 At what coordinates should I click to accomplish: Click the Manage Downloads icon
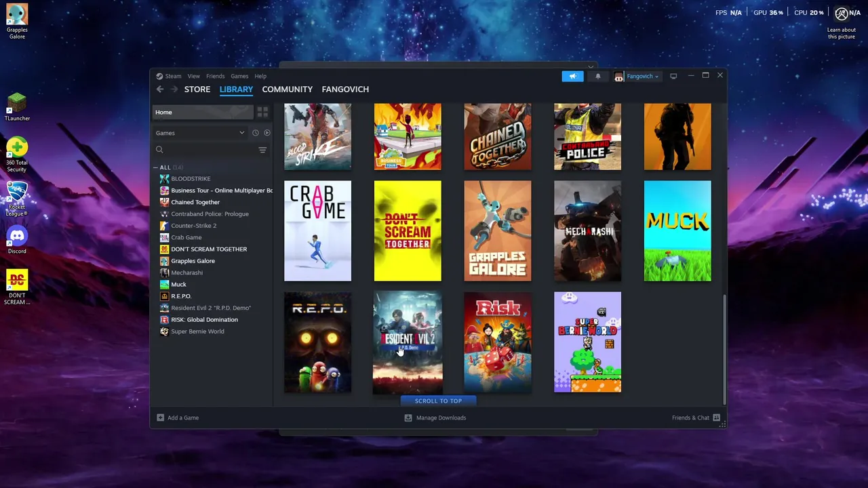tap(408, 418)
